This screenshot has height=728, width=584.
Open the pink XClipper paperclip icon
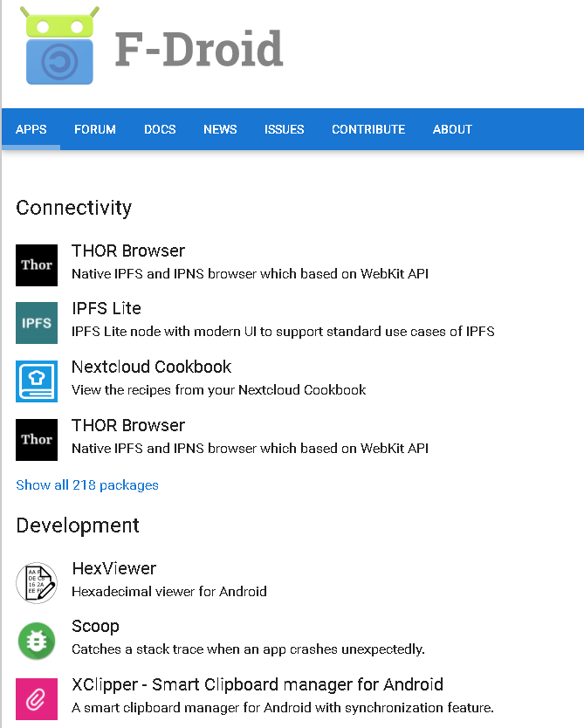click(x=37, y=699)
